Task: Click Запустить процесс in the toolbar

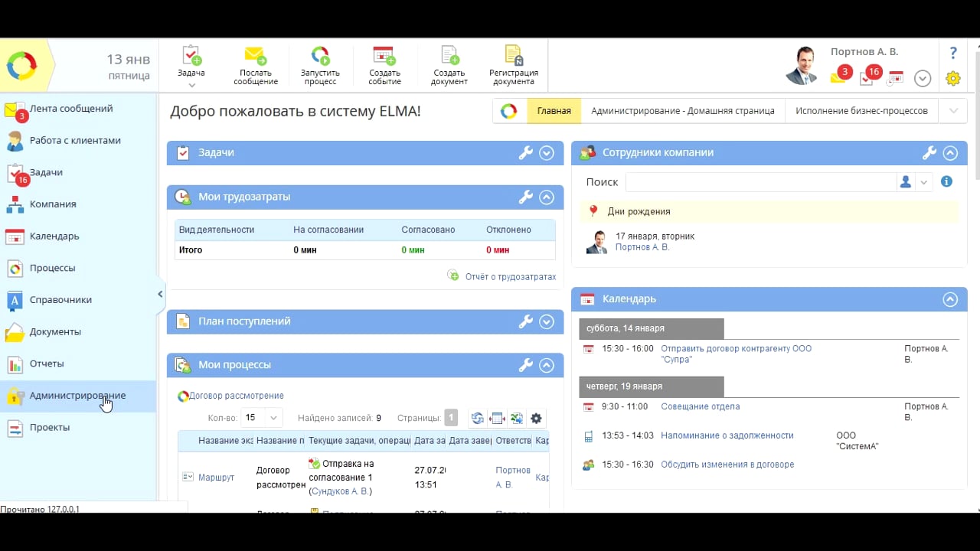Action: [x=320, y=66]
